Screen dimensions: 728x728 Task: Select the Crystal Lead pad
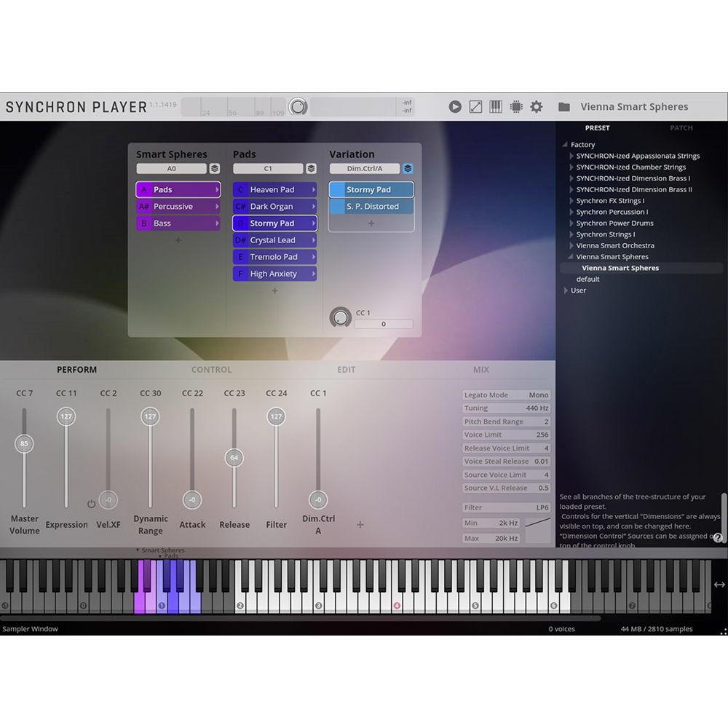pyautogui.click(x=275, y=240)
